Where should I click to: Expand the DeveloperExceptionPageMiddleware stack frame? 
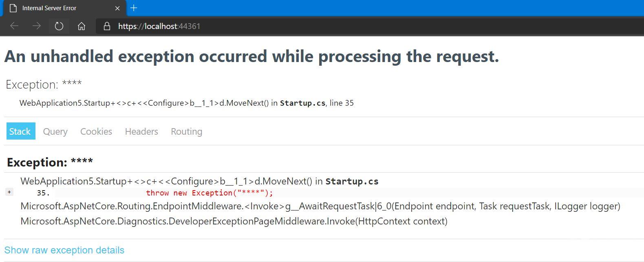(234, 222)
